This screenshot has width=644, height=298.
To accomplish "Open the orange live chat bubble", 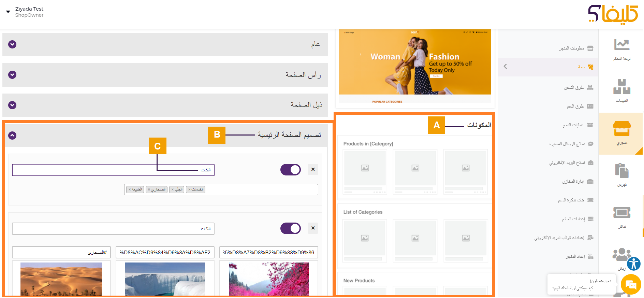I will pos(631,284).
